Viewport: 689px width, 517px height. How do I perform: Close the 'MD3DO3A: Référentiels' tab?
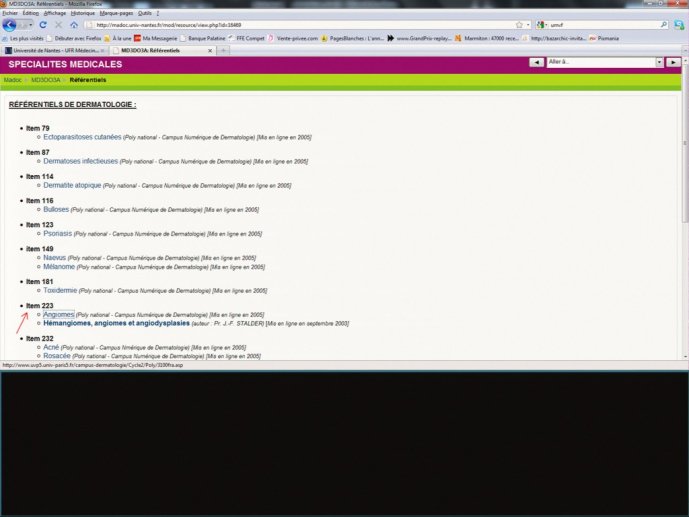210,51
